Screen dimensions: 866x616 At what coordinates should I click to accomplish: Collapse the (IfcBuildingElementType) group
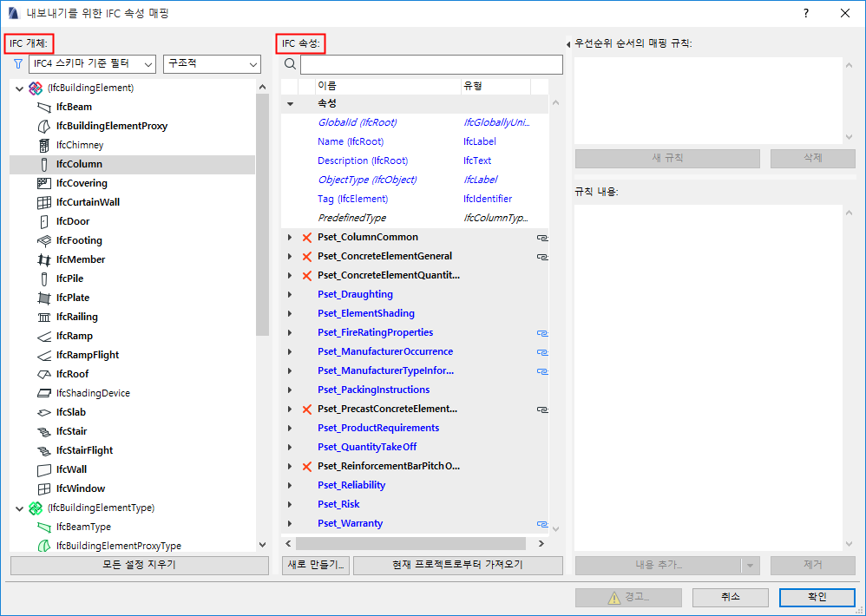[x=19, y=508]
